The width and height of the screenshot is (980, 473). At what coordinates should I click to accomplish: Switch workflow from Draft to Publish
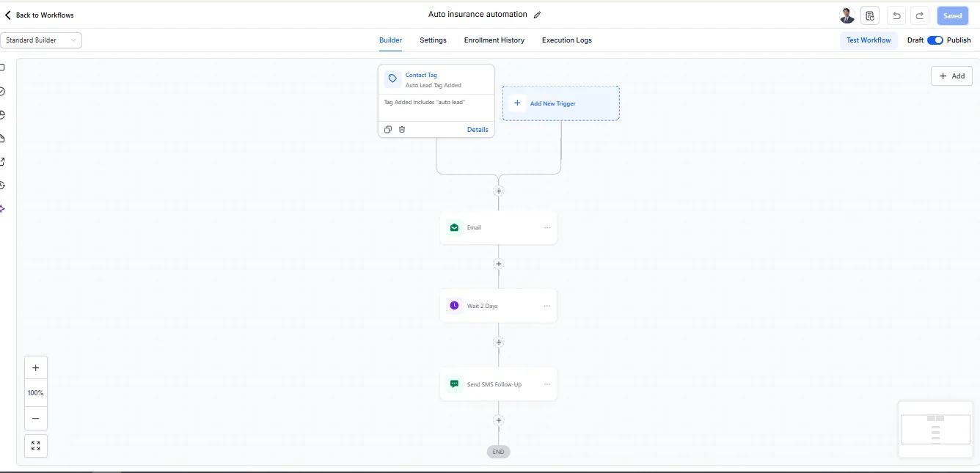[935, 40]
